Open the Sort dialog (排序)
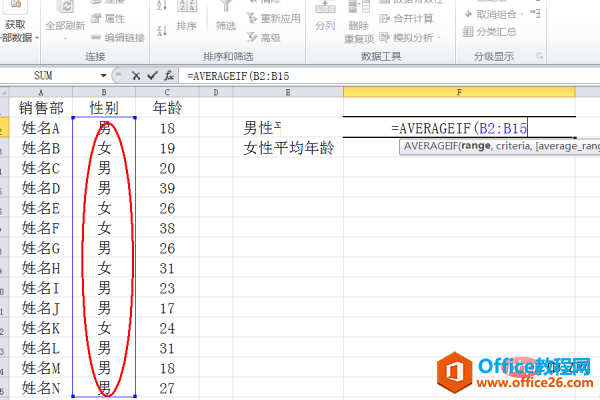600x400 pixels. [187, 15]
